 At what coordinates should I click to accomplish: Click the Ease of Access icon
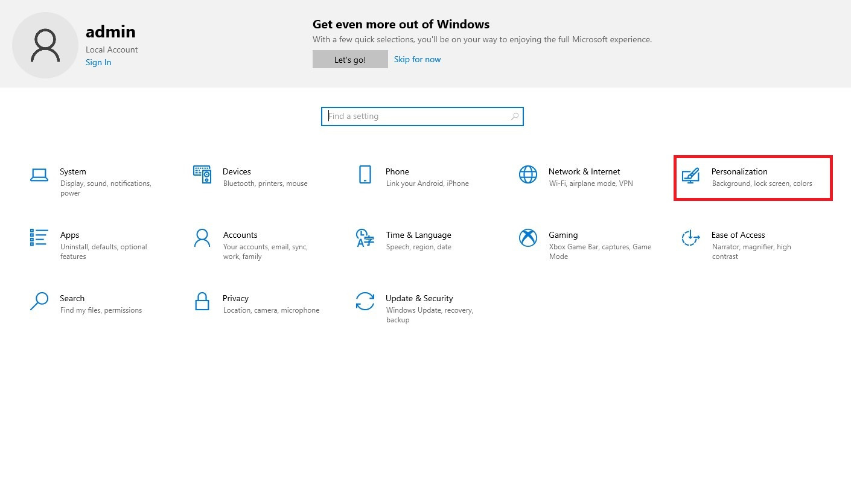(x=690, y=238)
